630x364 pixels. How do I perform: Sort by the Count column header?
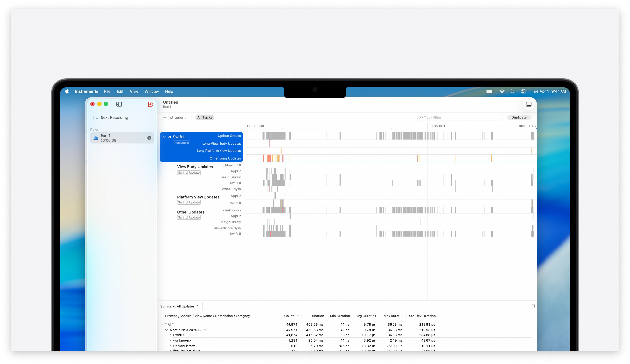pos(289,316)
